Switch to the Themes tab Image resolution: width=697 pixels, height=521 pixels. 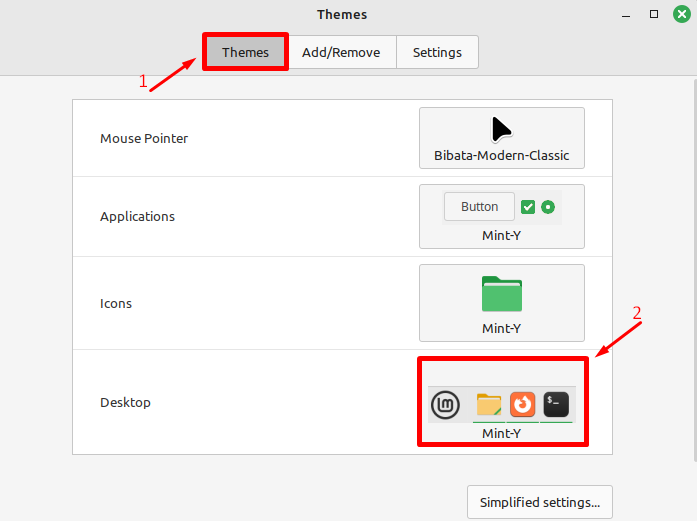[245, 52]
